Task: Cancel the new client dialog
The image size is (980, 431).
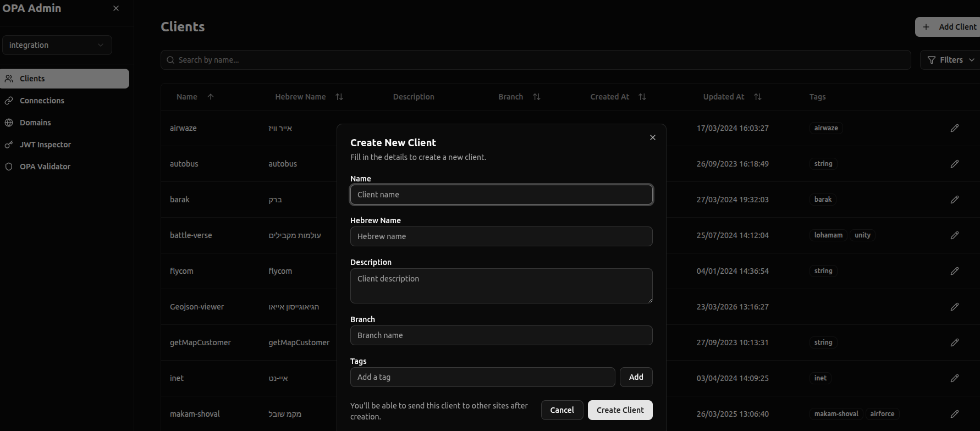Action: click(x=562, y=410)
